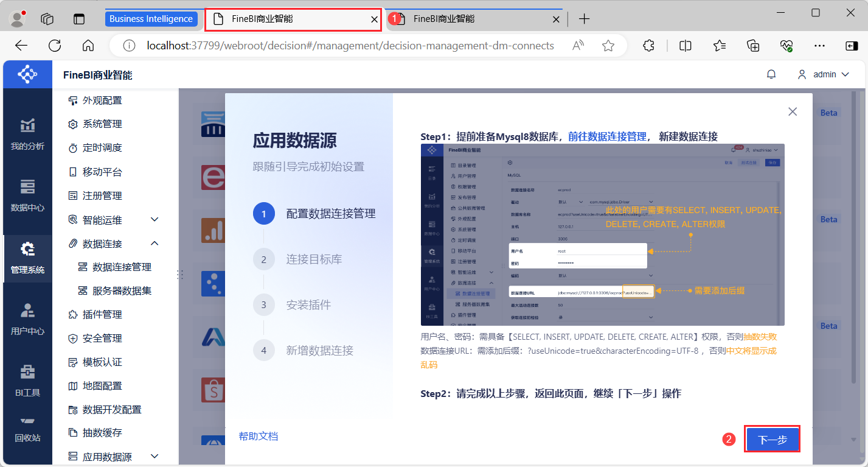868x467 pixels.
Task: Click the 下一步 button
Action: [x=772, y=440]
